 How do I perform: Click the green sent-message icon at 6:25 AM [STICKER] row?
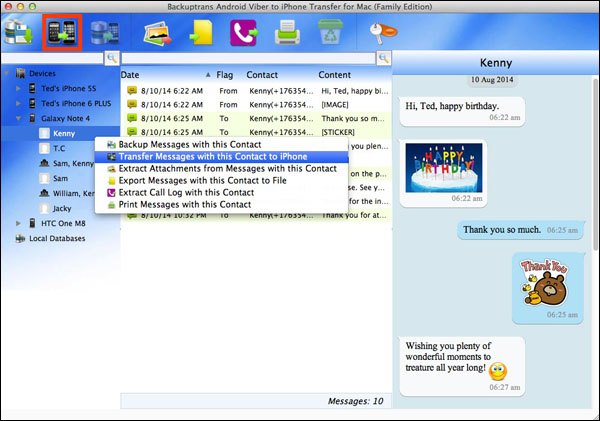pyautogui.click(x=132, y=132)
